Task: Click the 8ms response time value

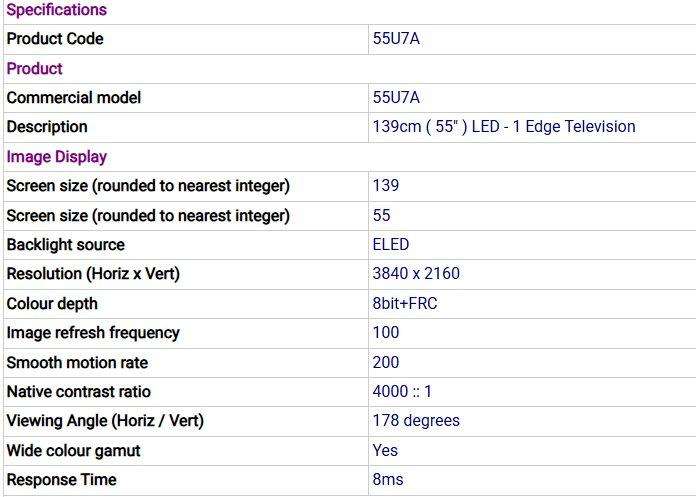Action: (388, 480)
